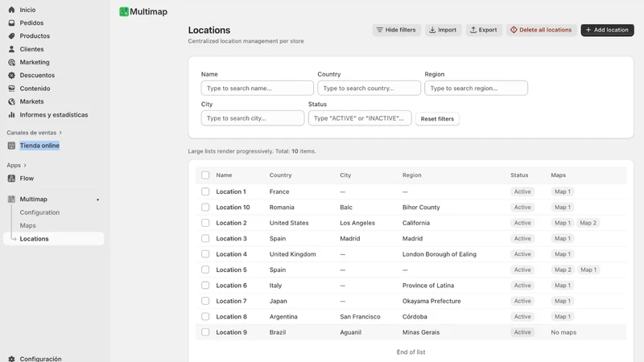Image resolution: width=644 pixels, height=362 pixels.
Task: Click the Tienda online store icon
Action: (11, 146)
